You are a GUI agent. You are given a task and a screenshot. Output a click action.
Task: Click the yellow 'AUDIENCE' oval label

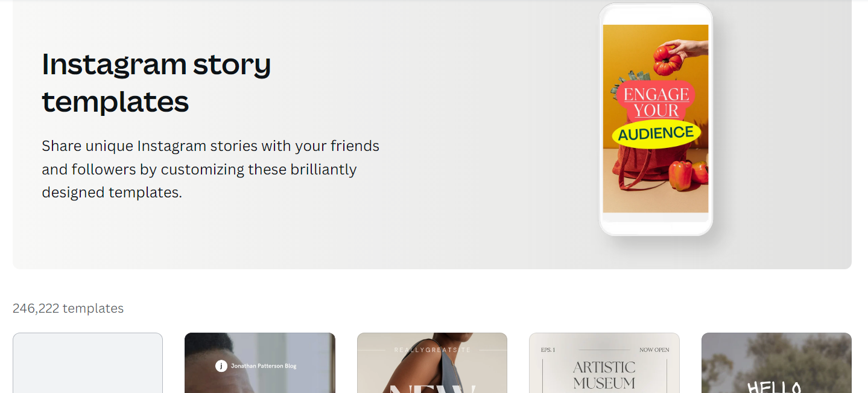656,133
